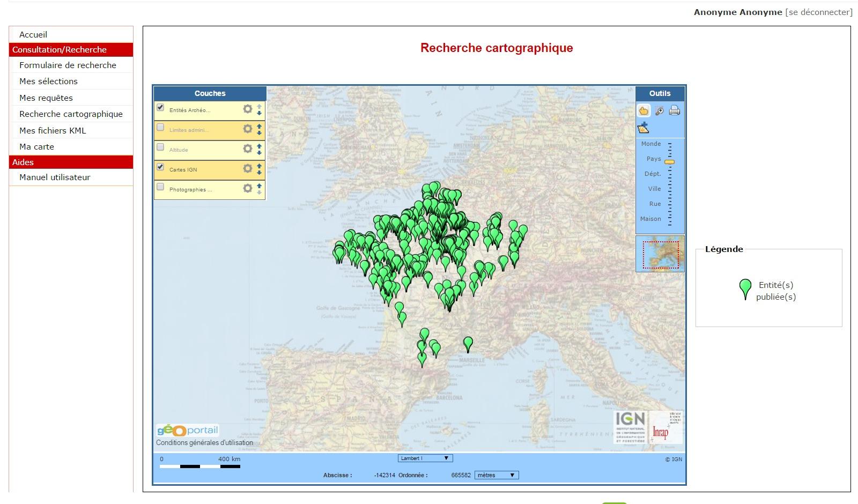Click the add-to-map icon in Outils
858x504 pixels.
643,128
